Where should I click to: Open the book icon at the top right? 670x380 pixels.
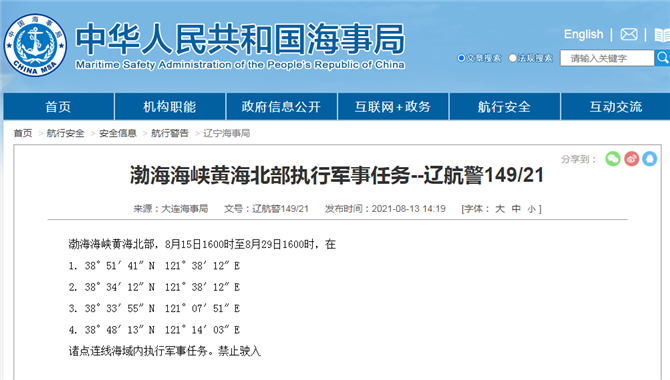(662, 35)
